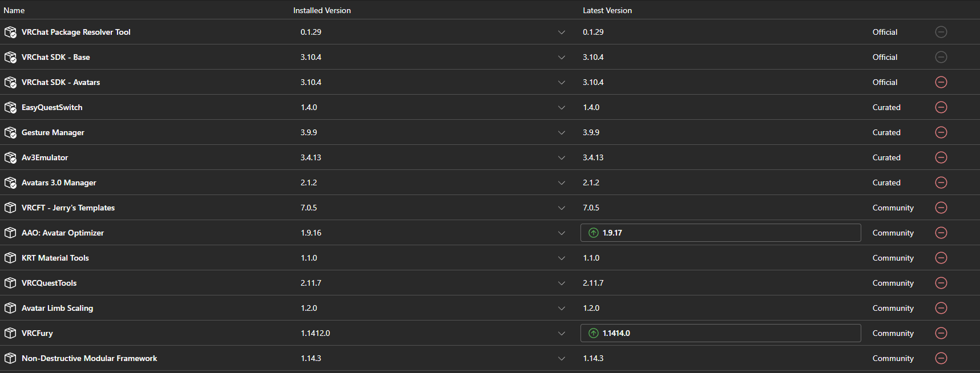Remove the EasyQuestSwitch package

click(x=941, y=107)
